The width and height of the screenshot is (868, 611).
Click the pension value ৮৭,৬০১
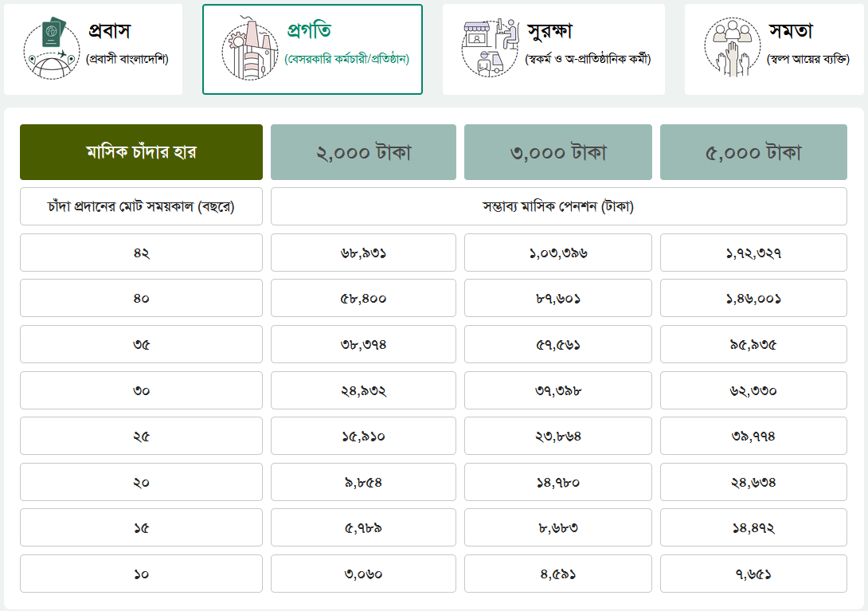click(x=558, y=298)
